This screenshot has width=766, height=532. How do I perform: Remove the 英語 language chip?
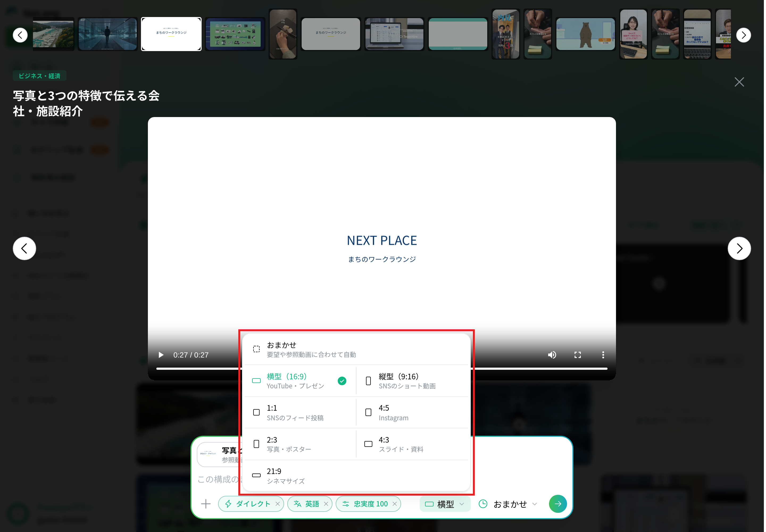[x=326, y=504]
